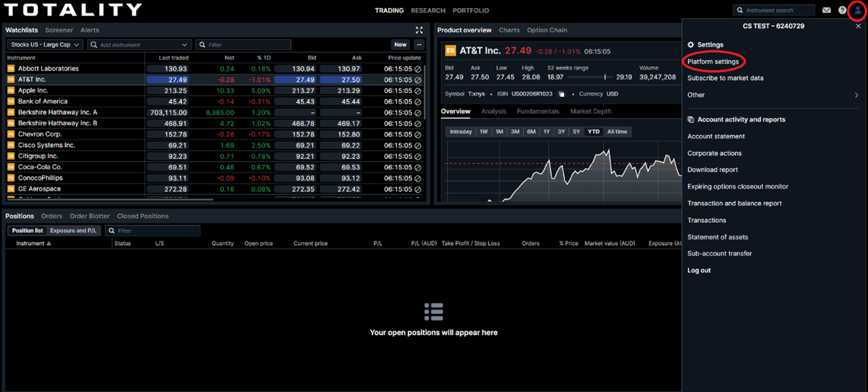Switch to the Market Depth tab
868x392 pixels.
coord(591,112)
